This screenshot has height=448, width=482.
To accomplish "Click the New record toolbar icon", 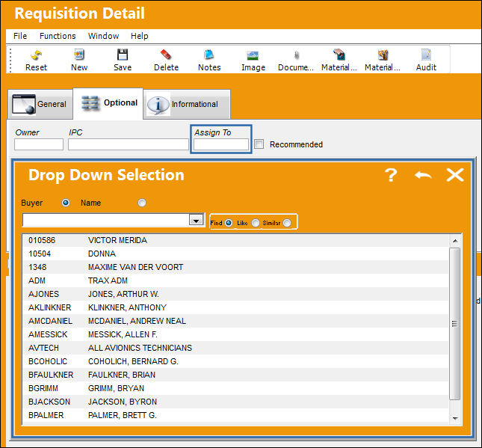I will click(x=79, y=61).
